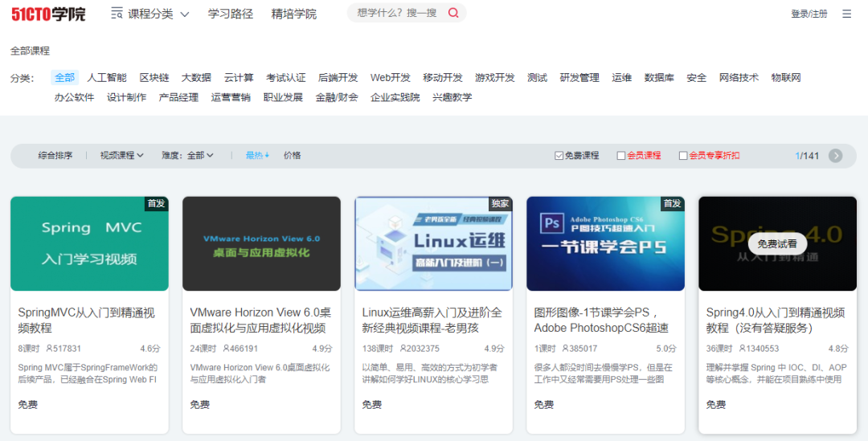Open the hamburger menu icon at top right
Image resolution: width=868 pixels, height=441 pixels.
846,14
